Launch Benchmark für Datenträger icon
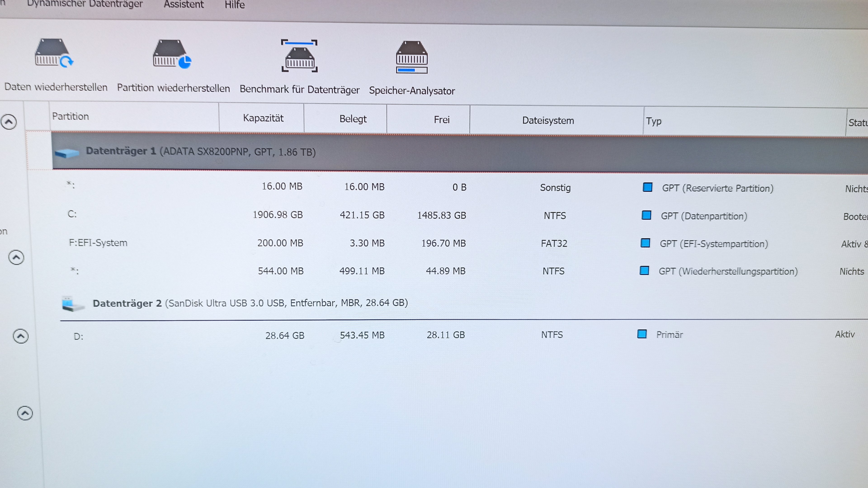The image size is (868, 488). pos(300,56)
